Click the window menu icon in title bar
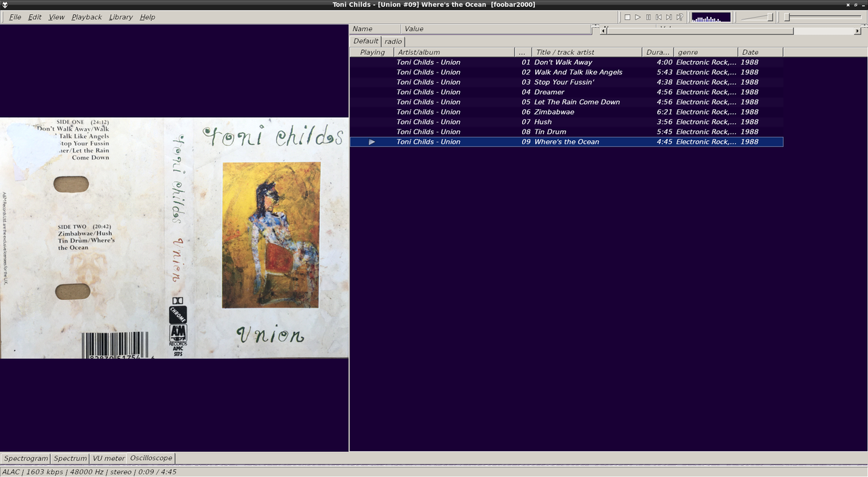 click(x=5, y=5)
